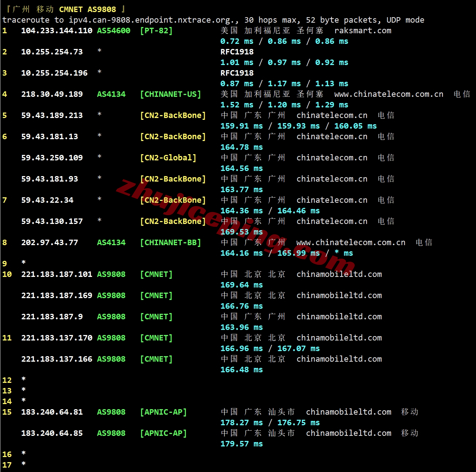
Task: Select the 164.16 ms latency value
Action: (242, 253)
